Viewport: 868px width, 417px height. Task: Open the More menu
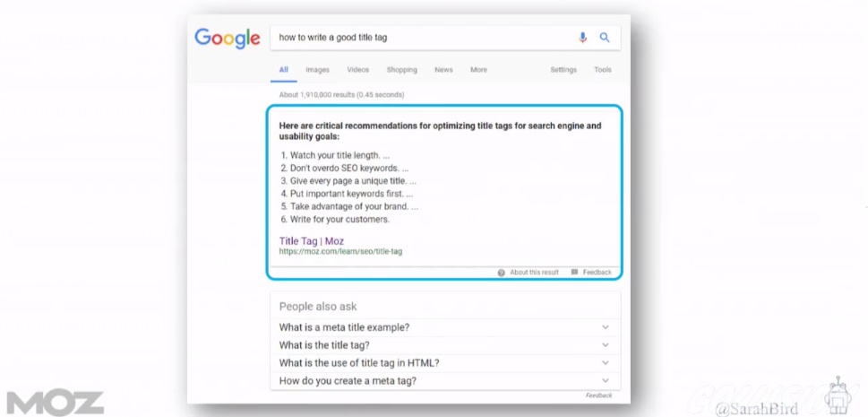point(479,70)
